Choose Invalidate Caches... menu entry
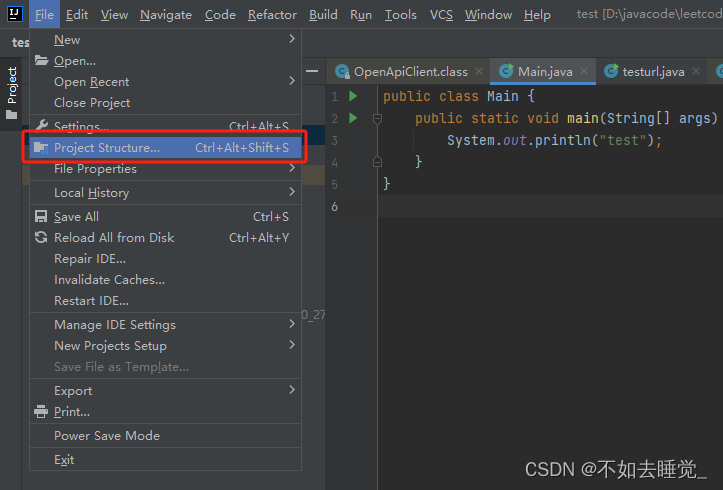The height and width of the screenshot is (490, 723). (x=165, y=280)
